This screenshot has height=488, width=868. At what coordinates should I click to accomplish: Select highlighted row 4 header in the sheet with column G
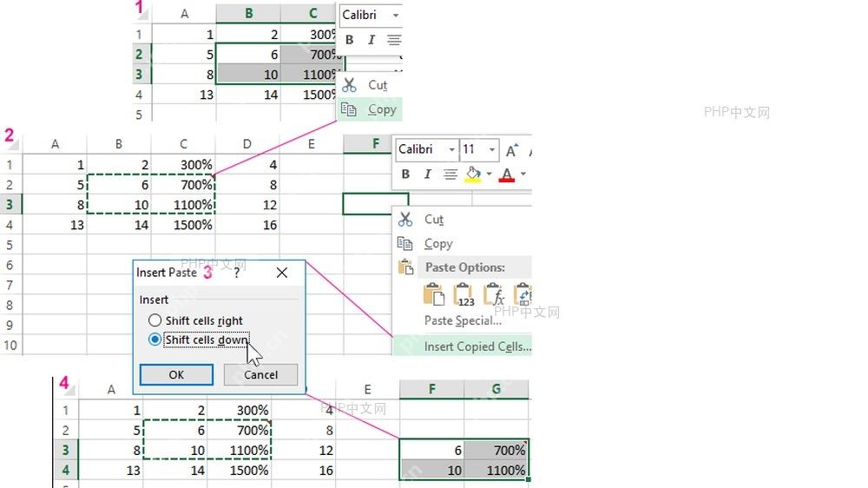click(x=66, y=471)
